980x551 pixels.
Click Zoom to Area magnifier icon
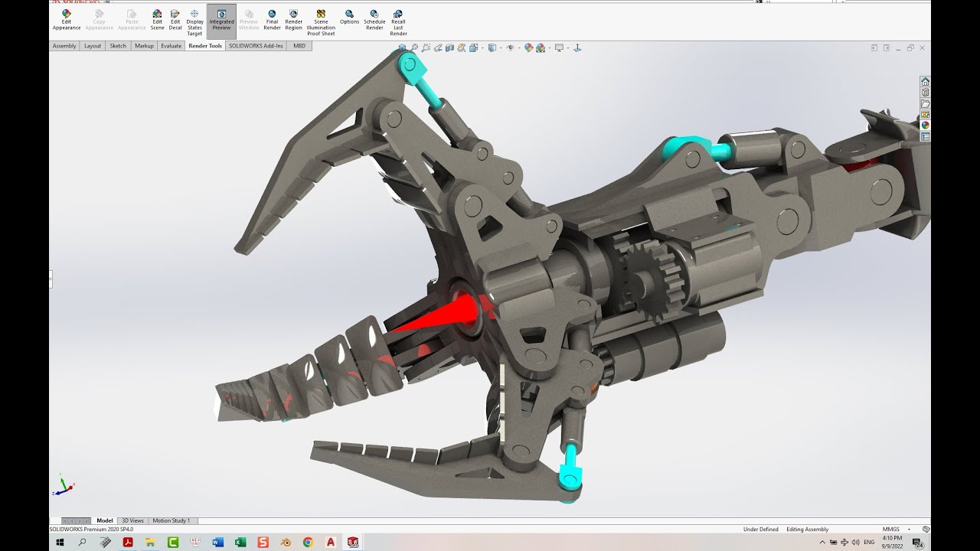[x=426, y=47]
